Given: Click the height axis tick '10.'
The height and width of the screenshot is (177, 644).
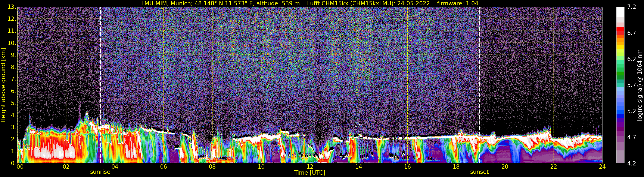Looking at the screenshot, I should tap(12, 43).
